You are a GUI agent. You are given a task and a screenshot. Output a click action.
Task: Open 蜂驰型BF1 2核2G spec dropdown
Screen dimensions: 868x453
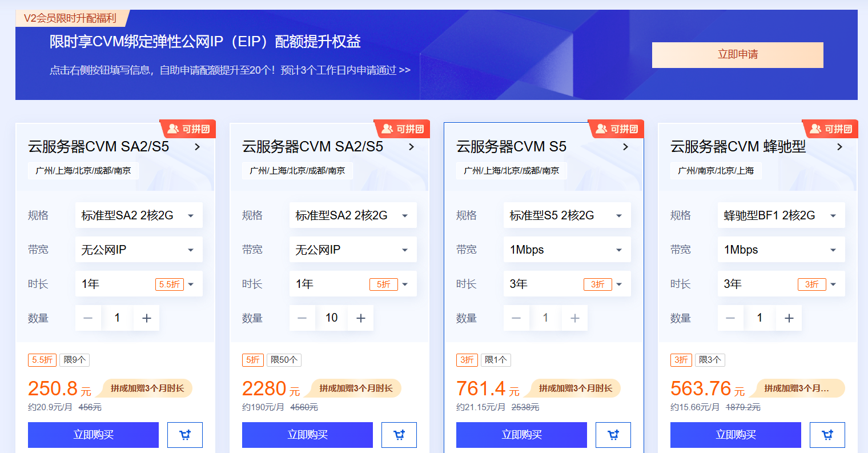click(781, 215)
